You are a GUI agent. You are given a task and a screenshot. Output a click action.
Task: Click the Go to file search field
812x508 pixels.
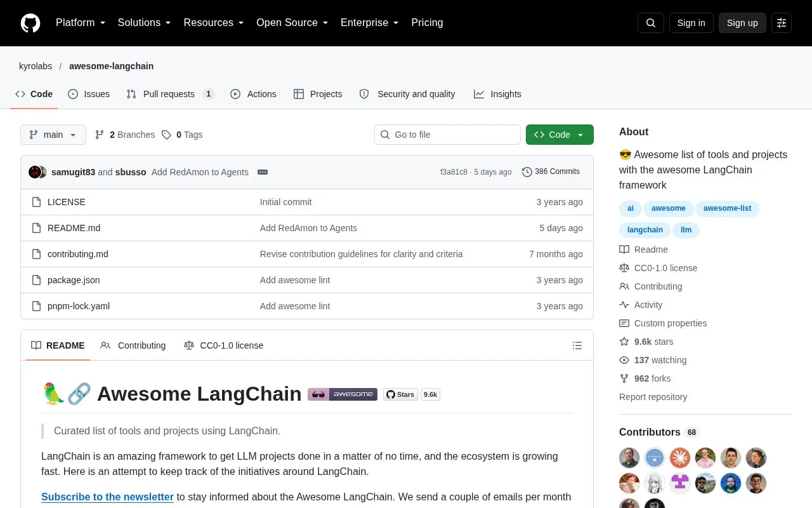pos(447,135)
